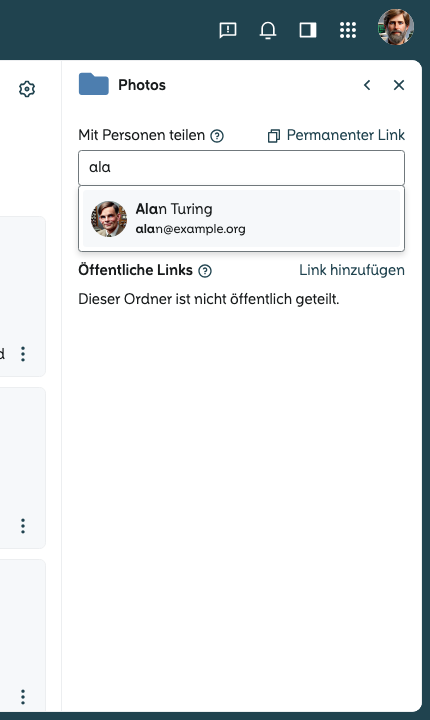The height and width of the screenshot is (720, 430).
Task: Show help for Mit Personen teilen
Action: pos(217,136)
